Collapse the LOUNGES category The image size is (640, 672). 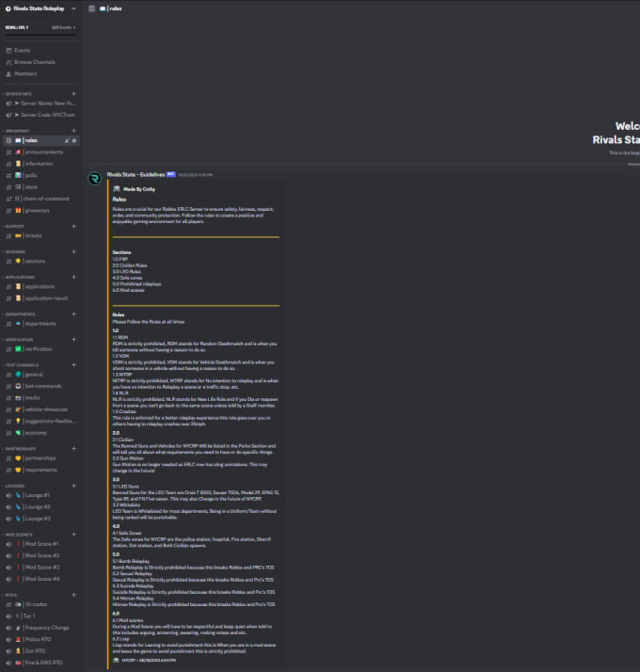click(x=14, y=486)
